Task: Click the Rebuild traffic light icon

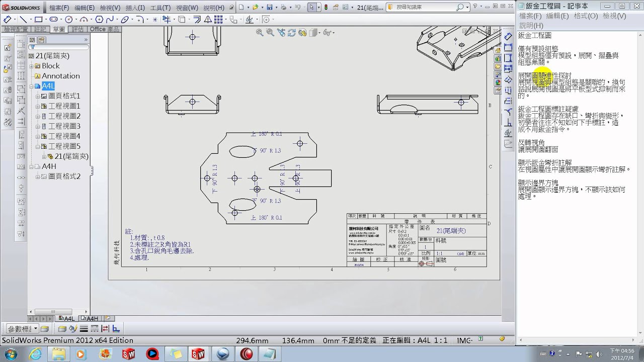Action: tap(325, 7)
